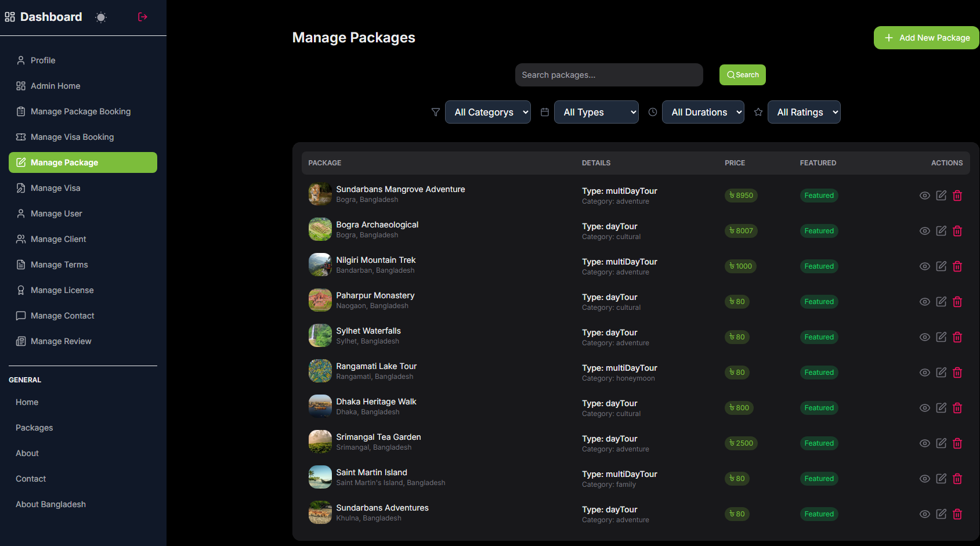
Task: Toggle the light/dark theme sun icon
Action: 101,17
